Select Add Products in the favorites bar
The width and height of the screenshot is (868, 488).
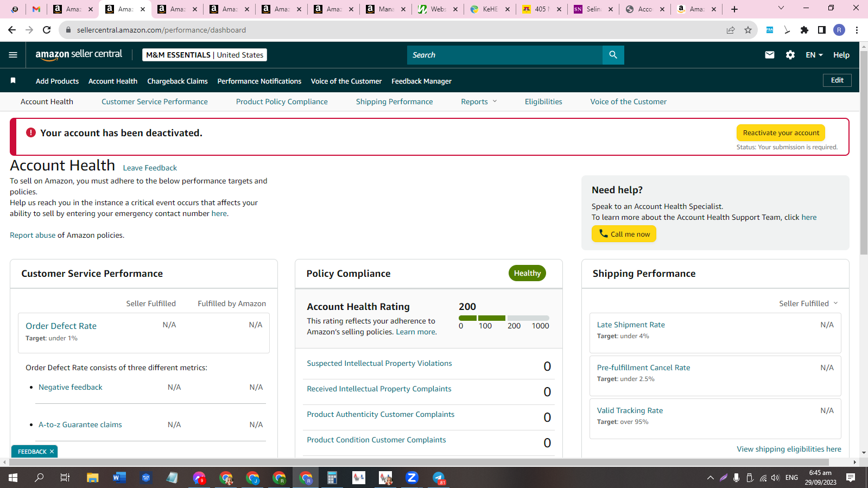tap(57, 81)
